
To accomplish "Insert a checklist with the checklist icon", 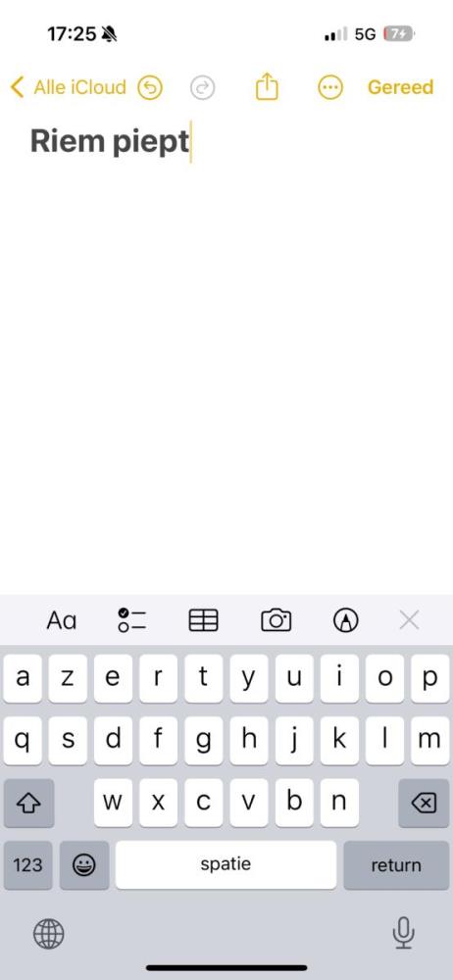I will 132,620.
